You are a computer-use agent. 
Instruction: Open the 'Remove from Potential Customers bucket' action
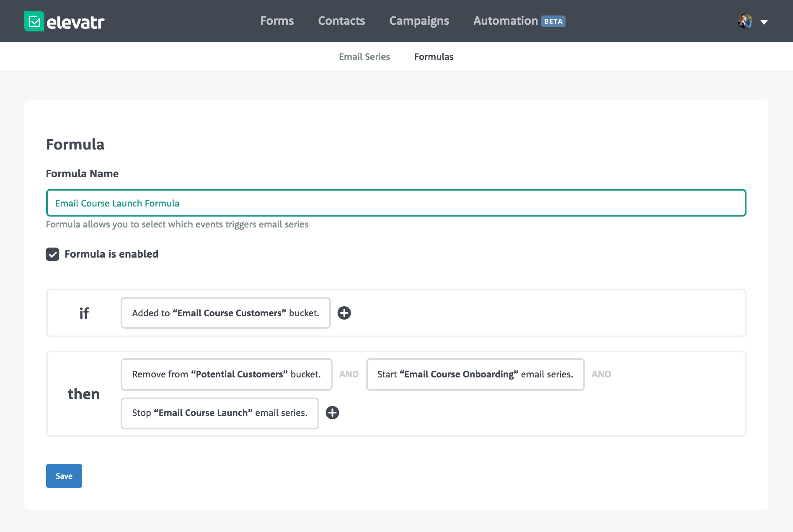(x=226, y=374)
